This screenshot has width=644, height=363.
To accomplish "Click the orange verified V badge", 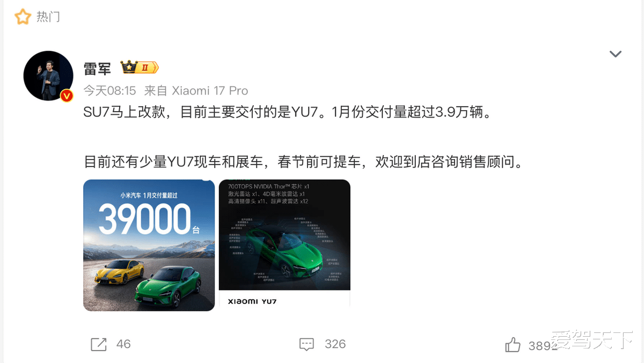I will click(x=67, y=96).
